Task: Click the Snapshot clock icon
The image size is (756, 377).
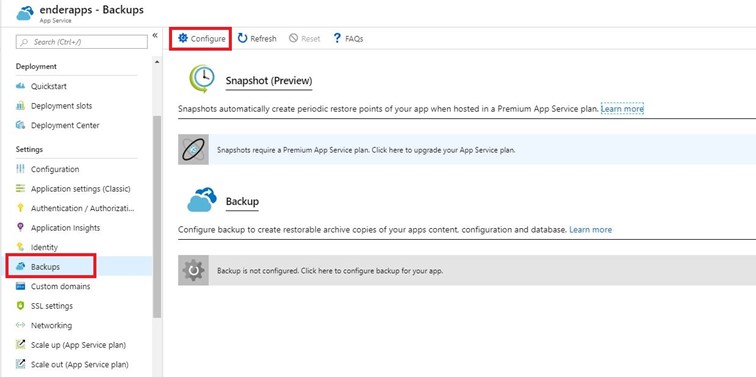Action: (201, 79)
